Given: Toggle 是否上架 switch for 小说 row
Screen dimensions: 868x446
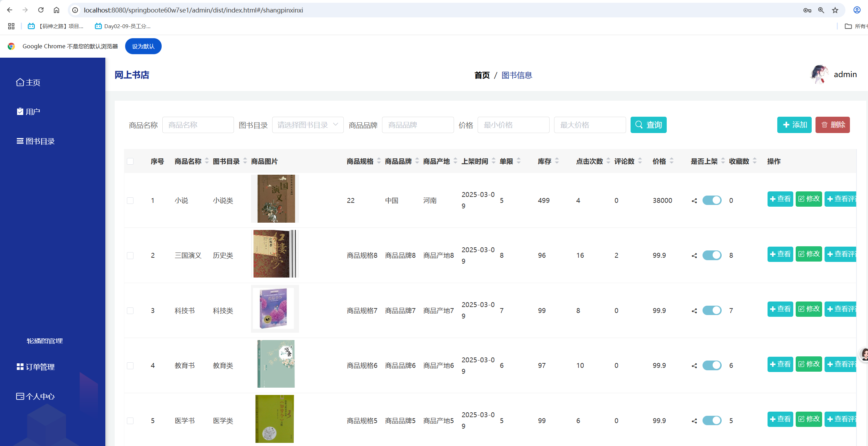Looking at the screenshot, I should (712, 200).
